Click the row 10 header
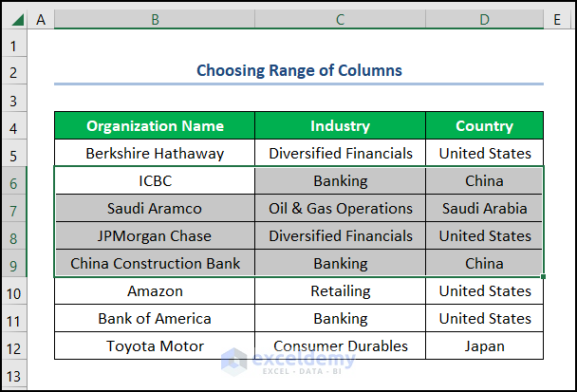577x392 pixels. tap(14, 291)
